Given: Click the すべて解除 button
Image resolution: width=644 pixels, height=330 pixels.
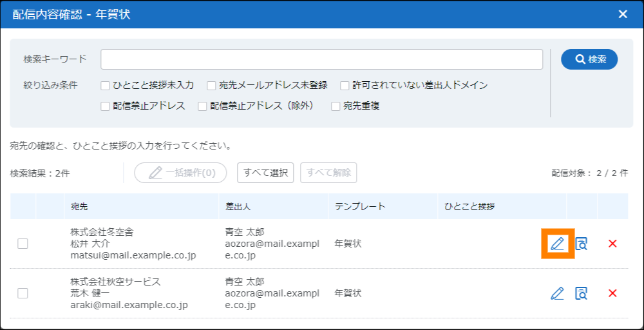Looking at the screenshot, I should tap(328, 173).
